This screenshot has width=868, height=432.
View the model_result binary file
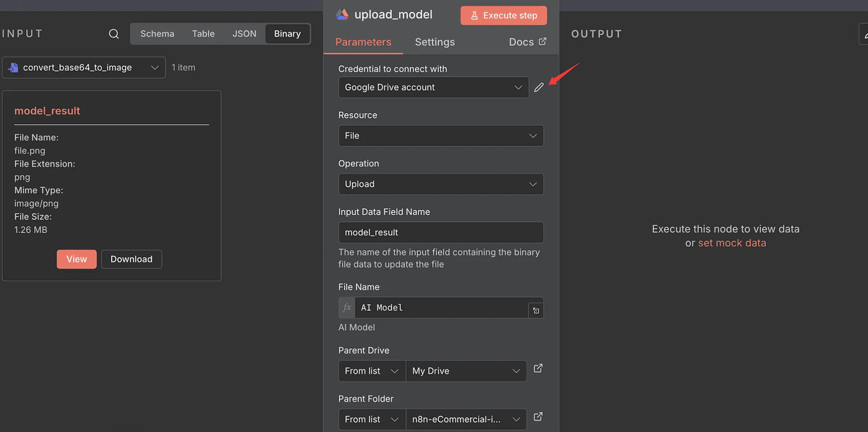point(76,259)
